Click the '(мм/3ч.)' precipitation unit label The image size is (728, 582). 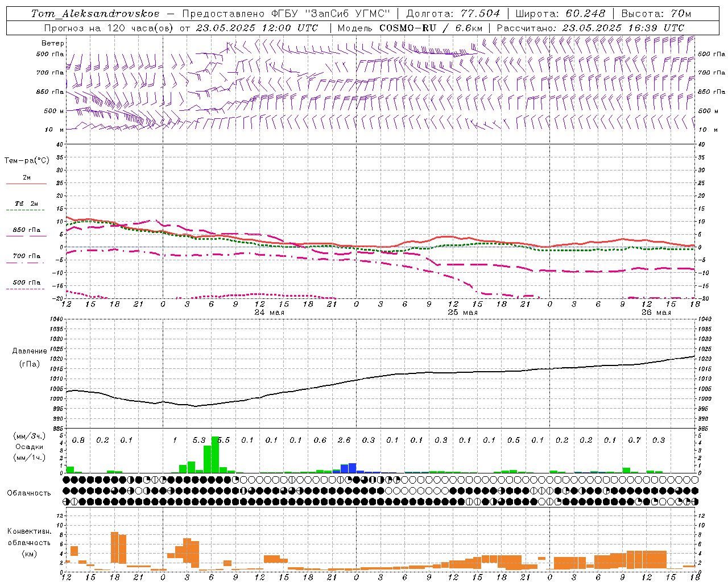(30, 436)
